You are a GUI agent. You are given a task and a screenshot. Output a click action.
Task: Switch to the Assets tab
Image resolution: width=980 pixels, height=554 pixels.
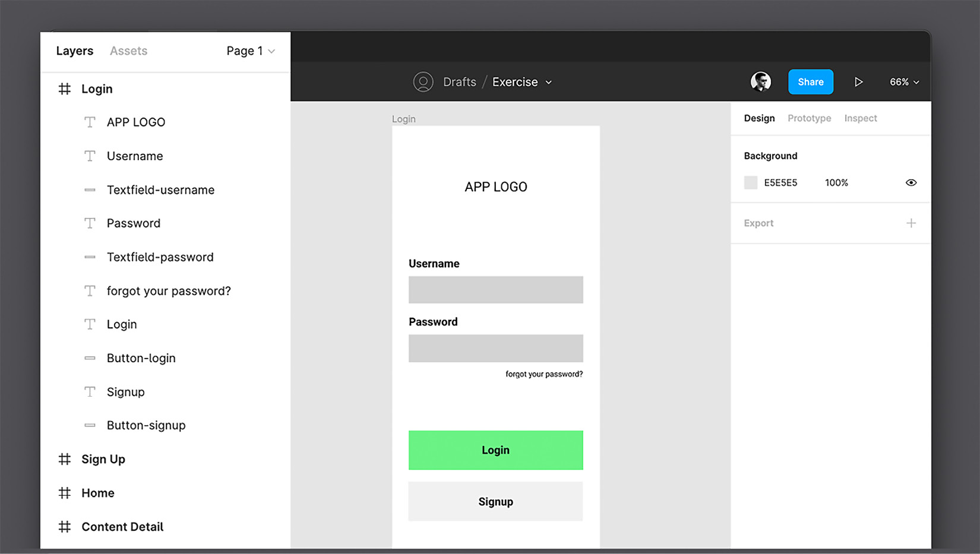(x=128, y=50)
